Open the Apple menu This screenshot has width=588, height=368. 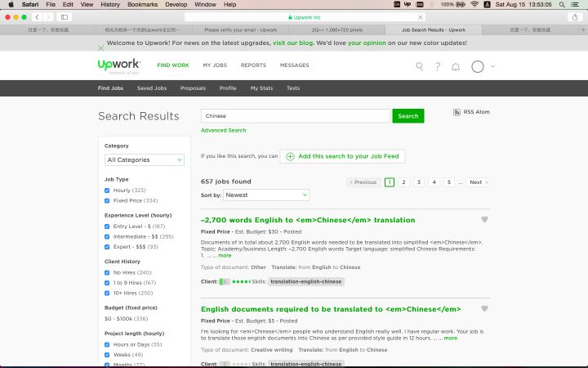pos(11,5)
